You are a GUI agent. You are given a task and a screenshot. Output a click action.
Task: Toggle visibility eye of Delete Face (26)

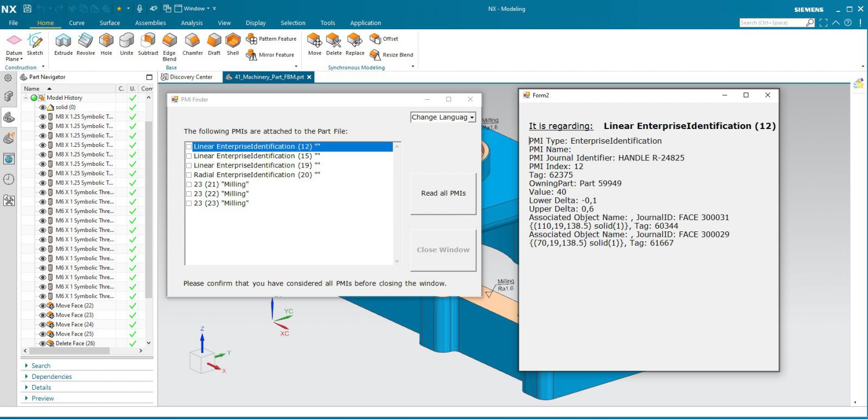(42, 344)
